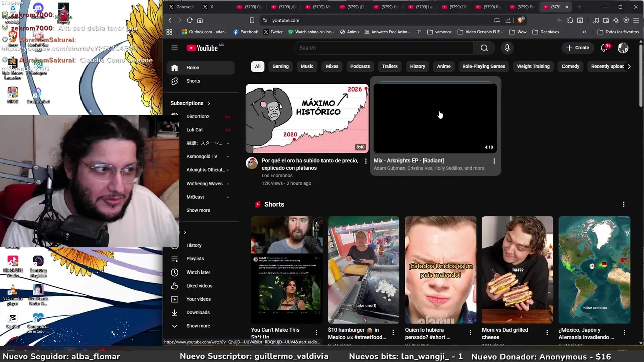Viewport: 644px width, 362px height.
Task: Open Shorts in sidebar
Action: (x=200, y=81)
